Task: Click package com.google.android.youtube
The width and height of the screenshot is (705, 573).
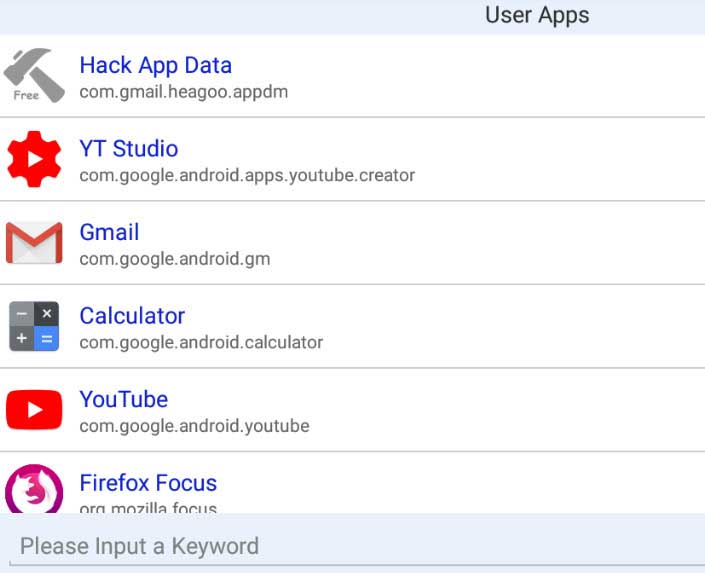Action: (x=194, y=426)
